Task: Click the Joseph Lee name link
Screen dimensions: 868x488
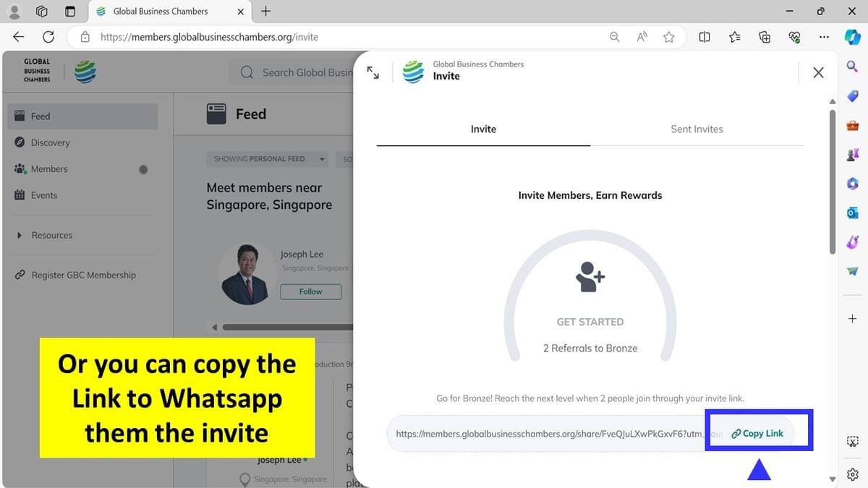Action: (x=302, y=254)
